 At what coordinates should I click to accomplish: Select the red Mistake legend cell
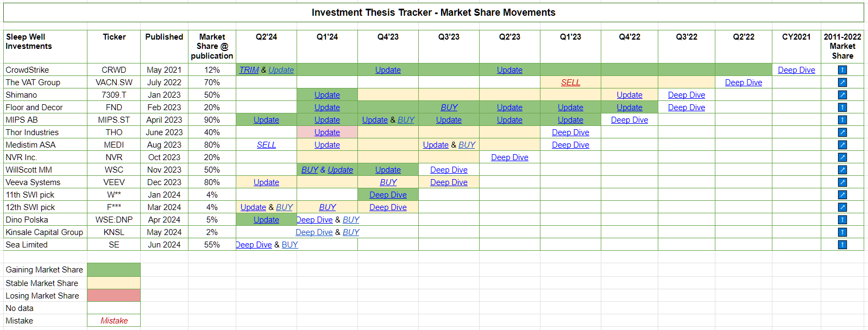point(114,321)
